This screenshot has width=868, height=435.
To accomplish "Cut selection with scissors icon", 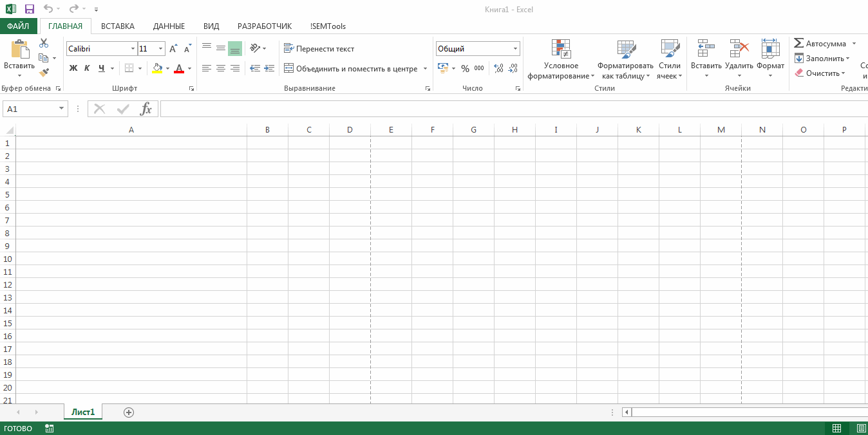I will click(44, 43).
